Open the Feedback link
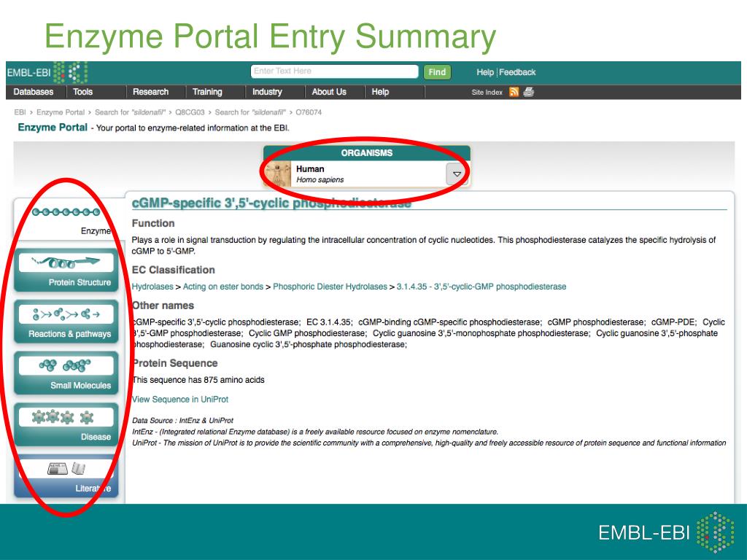 pyautogui.click(x=517, y=72)
